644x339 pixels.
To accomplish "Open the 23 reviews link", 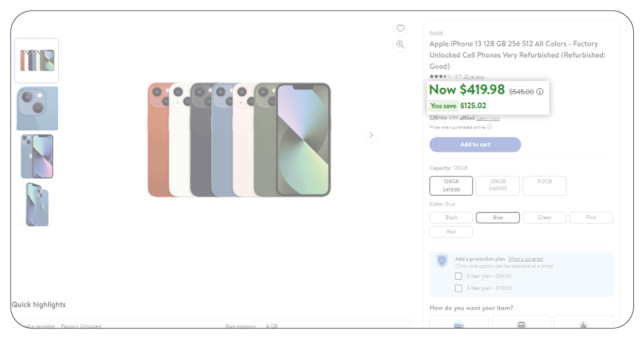I will tap(474, 76).
